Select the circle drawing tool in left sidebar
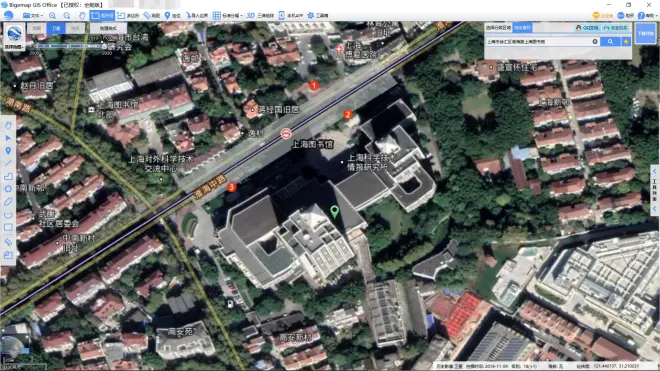Screen dimensions: 660x371 (x=8, y=189)
